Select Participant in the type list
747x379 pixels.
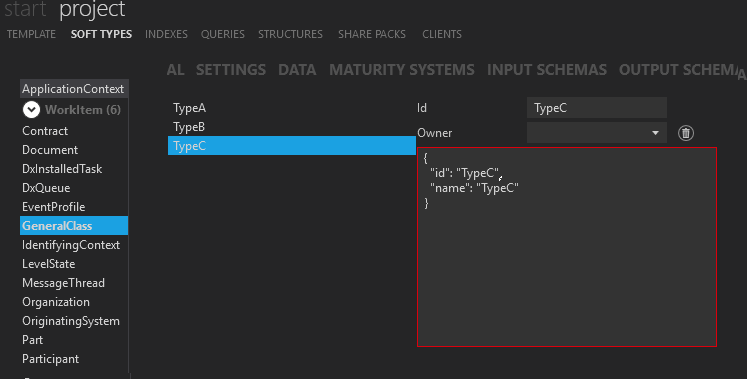coord(74,359)
